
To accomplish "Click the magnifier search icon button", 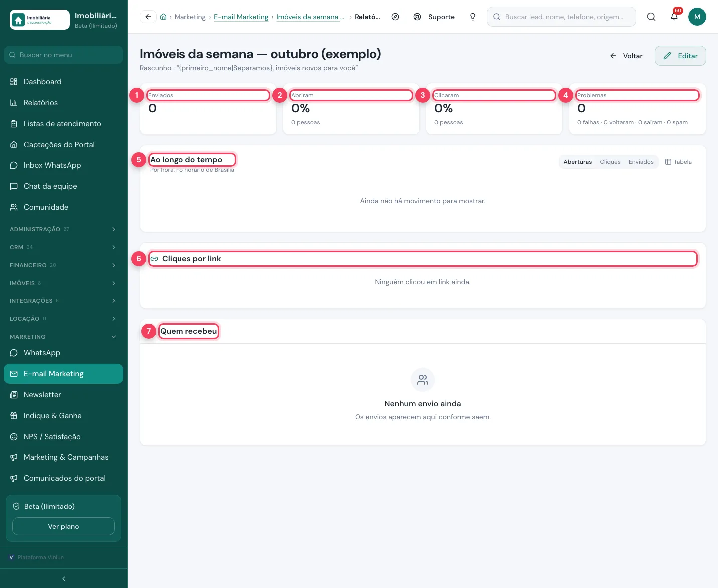I will (651, 17).
